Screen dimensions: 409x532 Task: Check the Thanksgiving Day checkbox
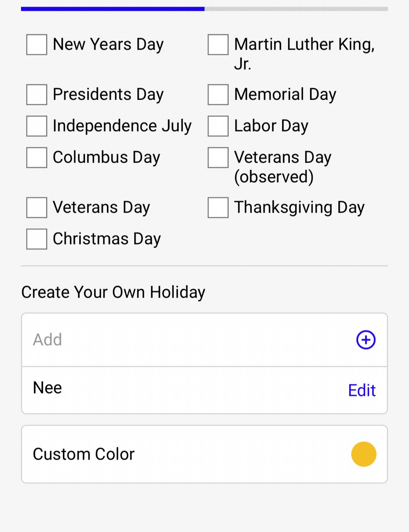(x=218, y=208)
